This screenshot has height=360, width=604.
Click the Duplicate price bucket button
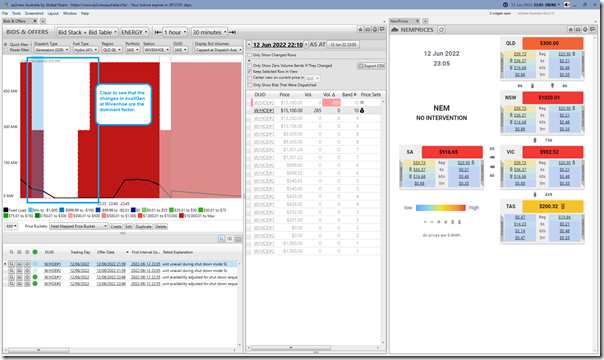point(143,226)
